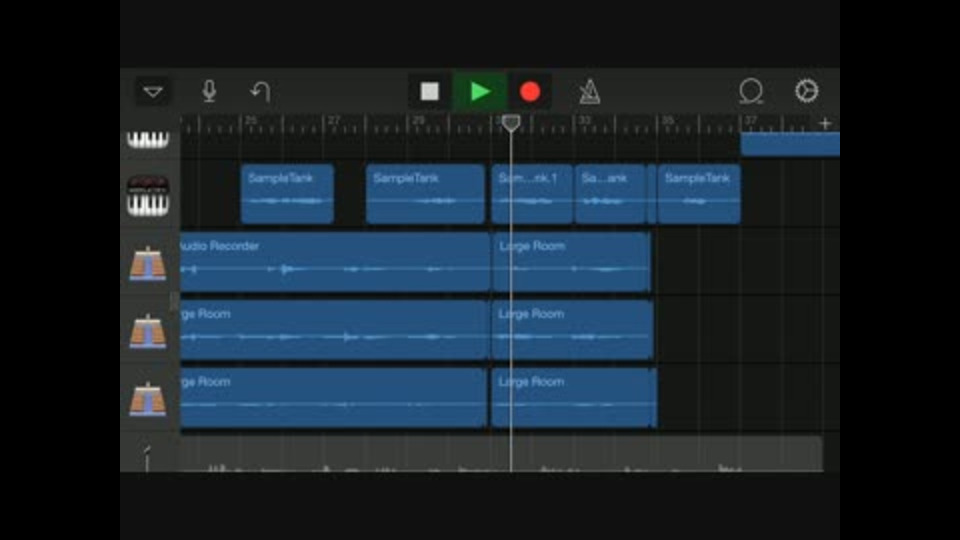Tap the microphone instrument button
This screenshot has width=960, height=540.
tap(209, 92)
